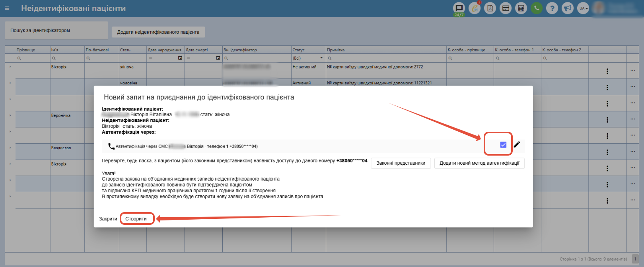
Task: Open vertical dots menu for Веронічка row
Action: [607, 120]
